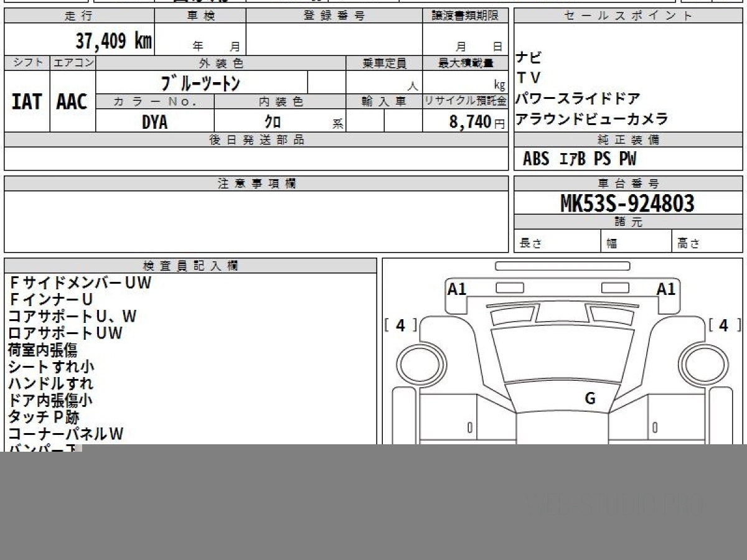
Task: Click the 諸元 header
Action: click(x=628, y=222)
